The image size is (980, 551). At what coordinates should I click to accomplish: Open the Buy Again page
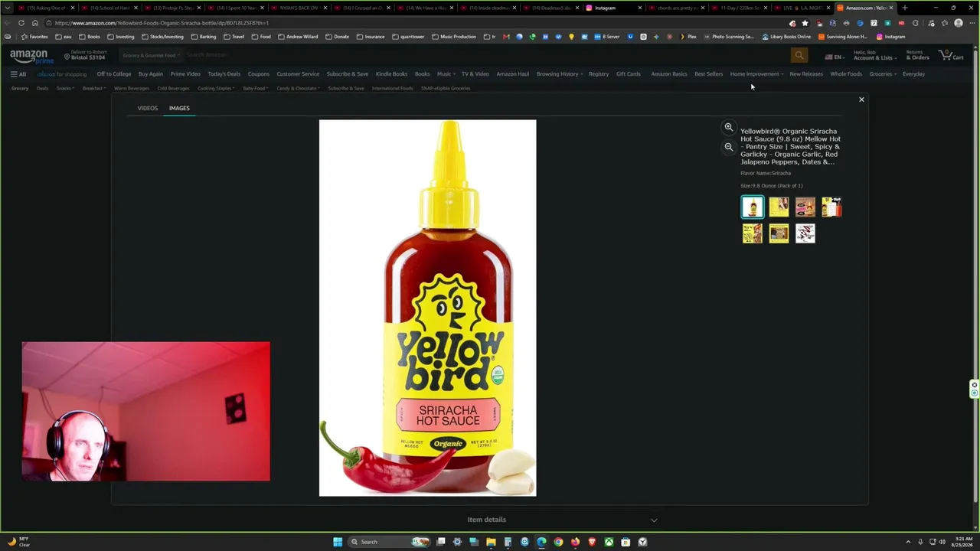(x=151, y=74)
